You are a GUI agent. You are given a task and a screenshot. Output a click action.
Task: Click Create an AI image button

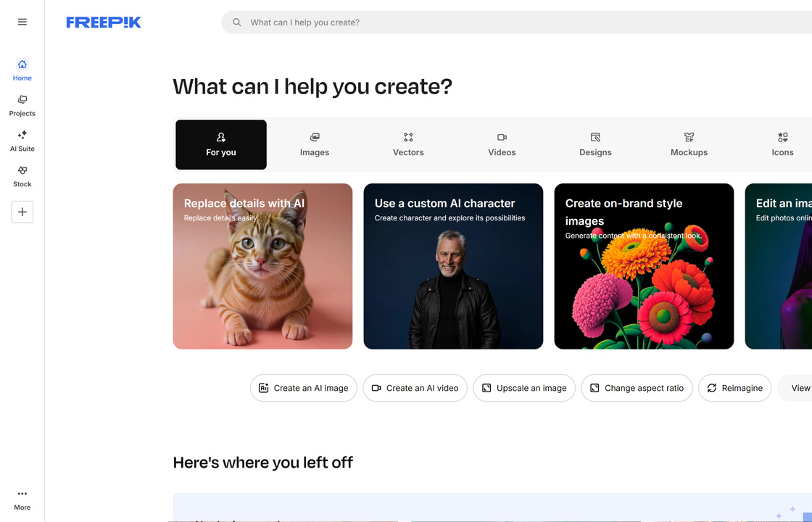click(304, 388)
